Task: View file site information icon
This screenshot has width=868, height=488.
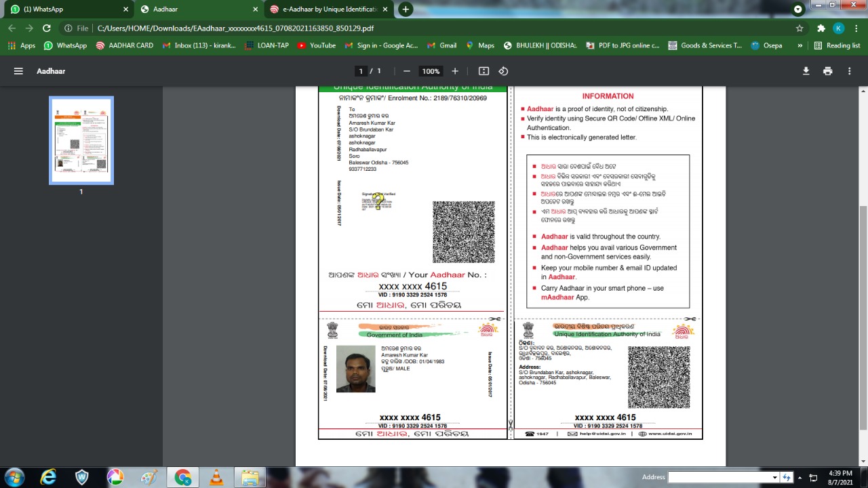Action: [68, 28]
